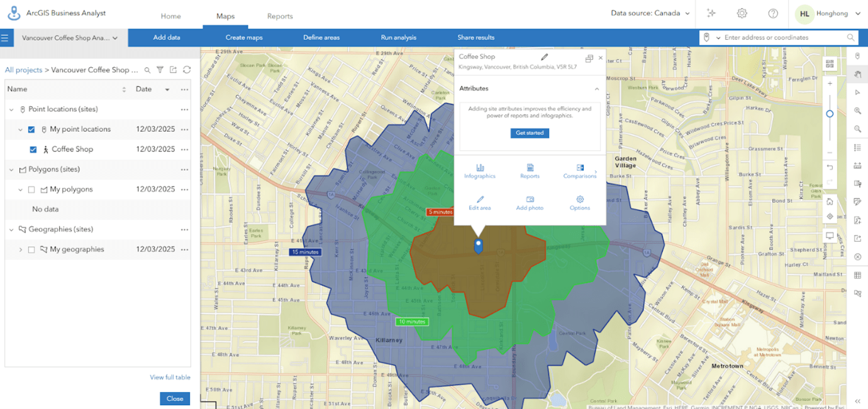Check the My polygons checkbox
The height and width of the screenshot is (409, 868).
[x=31, y=190]
